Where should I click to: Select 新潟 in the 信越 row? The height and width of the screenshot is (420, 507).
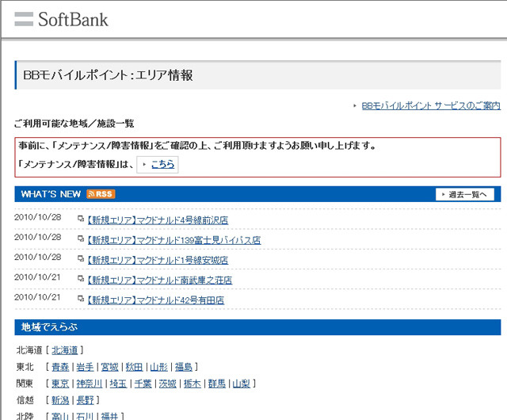(x=60, y=400)
